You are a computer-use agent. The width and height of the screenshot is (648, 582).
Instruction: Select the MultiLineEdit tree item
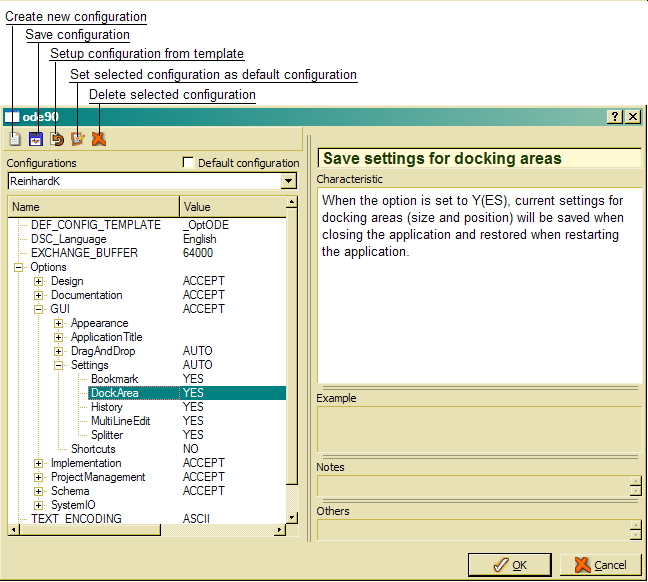click(x=120, y=422)
